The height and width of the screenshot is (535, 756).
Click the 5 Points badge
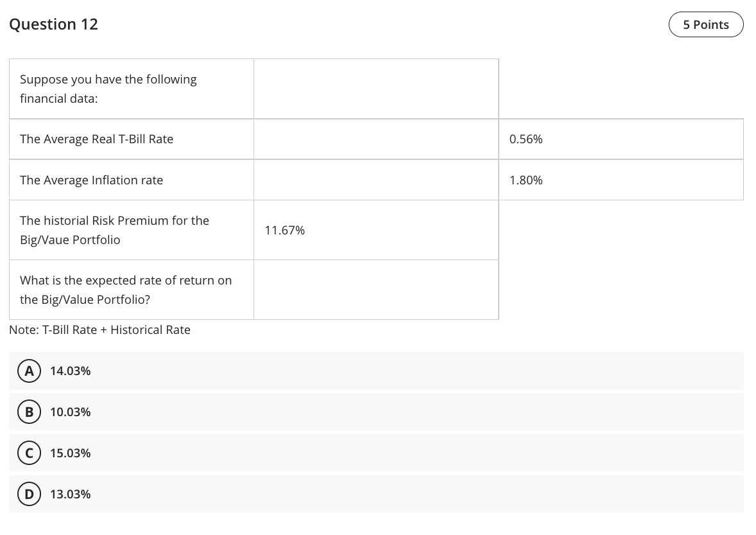pos(705,24)
